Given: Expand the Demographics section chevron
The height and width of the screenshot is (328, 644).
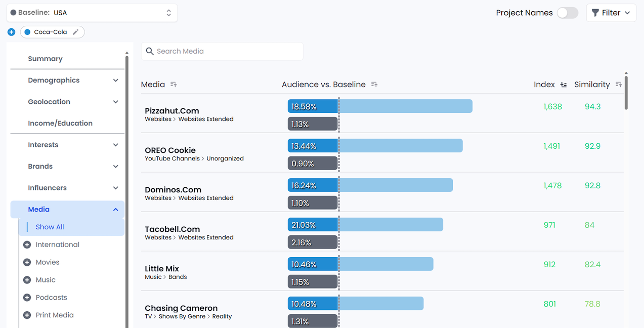Looking at the screenshot, I should 116,80.
